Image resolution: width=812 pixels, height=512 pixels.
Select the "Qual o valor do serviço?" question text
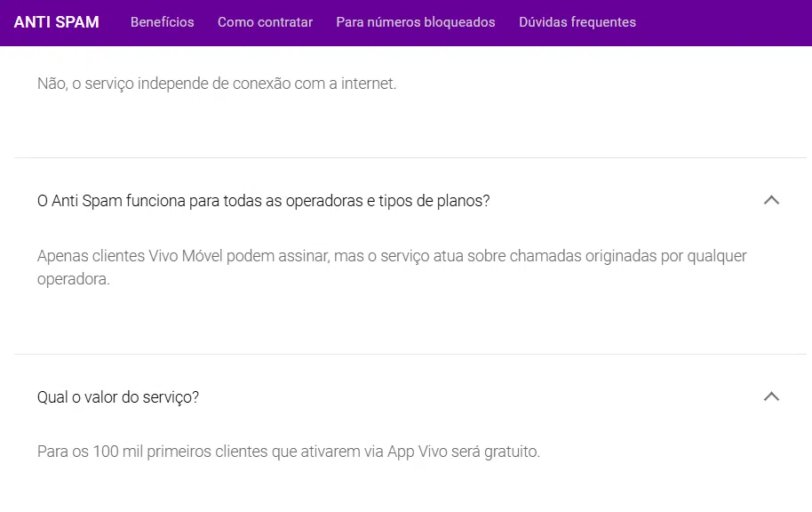[118, 397]
